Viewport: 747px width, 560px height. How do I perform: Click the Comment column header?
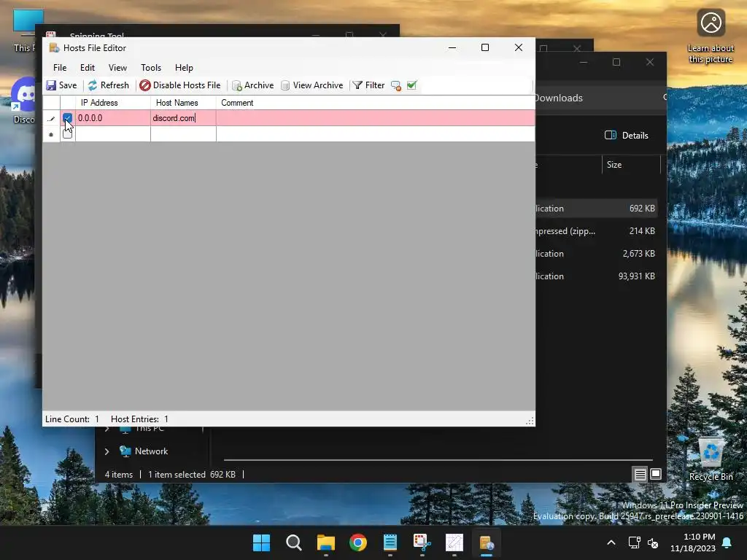click(376, 103)
